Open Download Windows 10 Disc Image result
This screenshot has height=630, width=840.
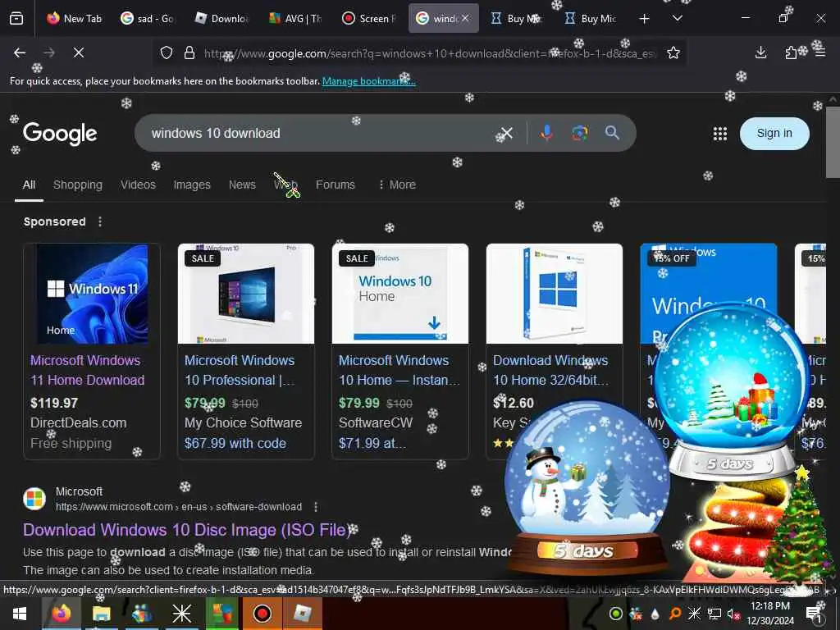[x=186, y=530]
